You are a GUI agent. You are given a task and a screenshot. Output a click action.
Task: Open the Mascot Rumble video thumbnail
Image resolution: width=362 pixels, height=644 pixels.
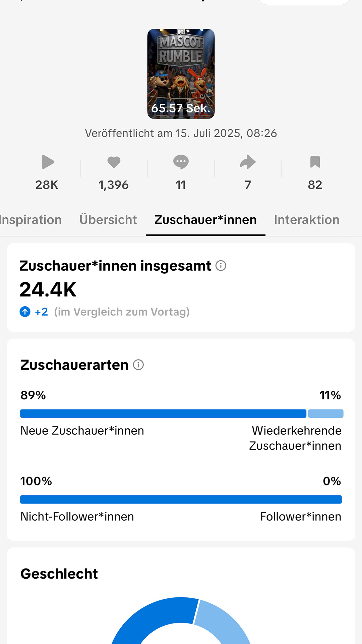[181, 74]
